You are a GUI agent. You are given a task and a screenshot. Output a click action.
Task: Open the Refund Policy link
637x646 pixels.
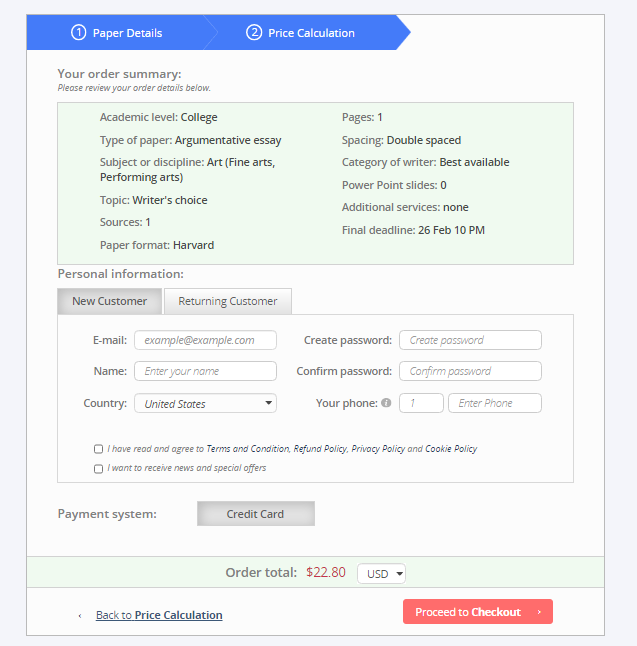321,449
